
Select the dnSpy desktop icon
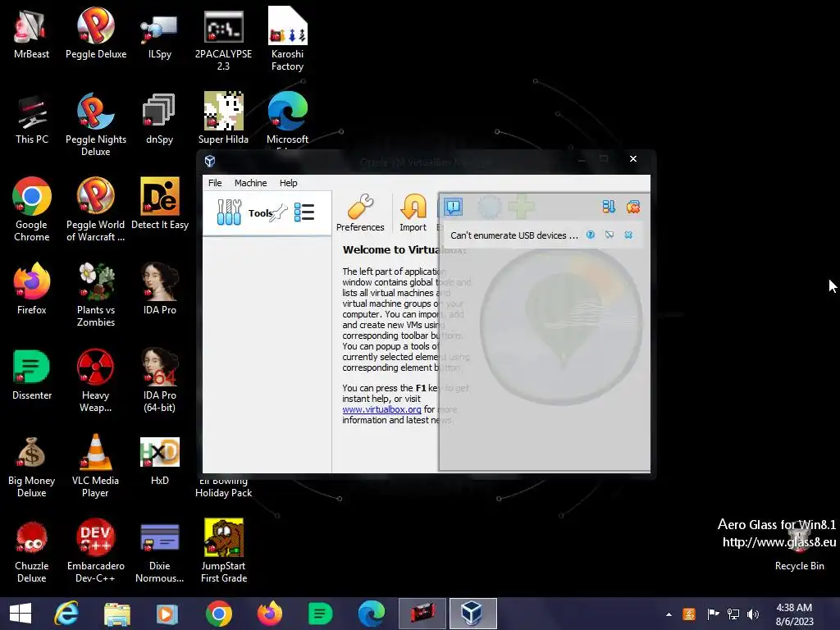tap(159, 119)
